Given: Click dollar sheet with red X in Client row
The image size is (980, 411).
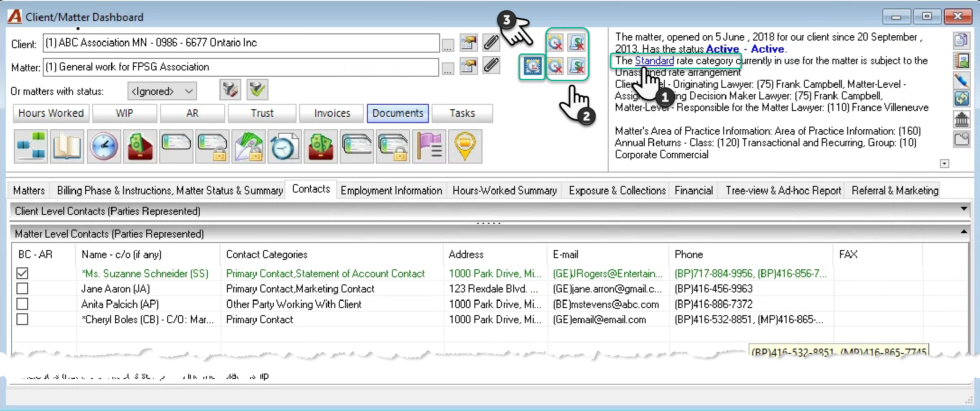Looking at the screenshot, I should (x=577, y=43).
